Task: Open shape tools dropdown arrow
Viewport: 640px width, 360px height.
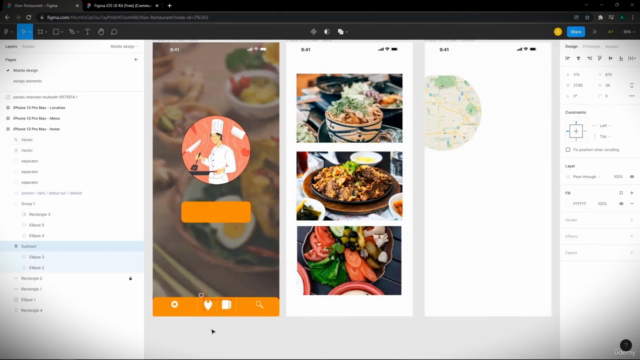Action: click(62, 32)
